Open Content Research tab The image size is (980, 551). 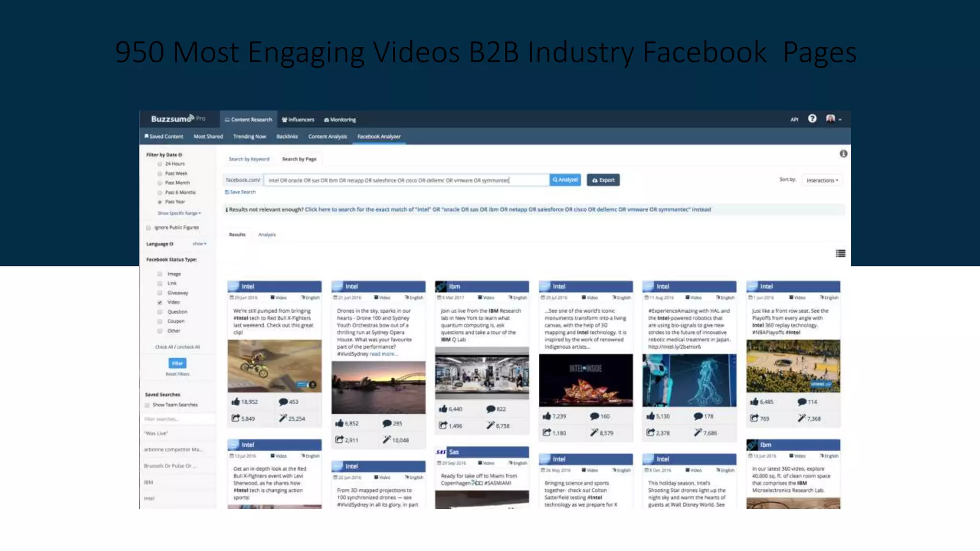coord(248,120)
